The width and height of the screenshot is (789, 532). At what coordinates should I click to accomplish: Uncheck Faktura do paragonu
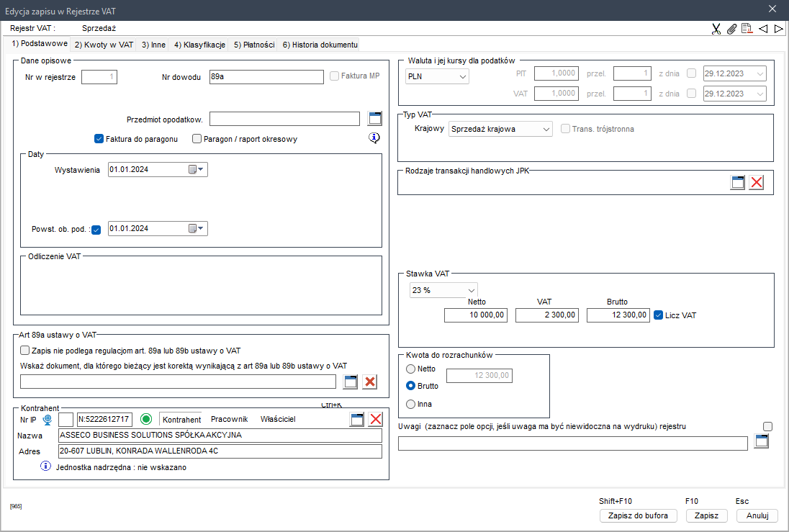tap(99, 139)
